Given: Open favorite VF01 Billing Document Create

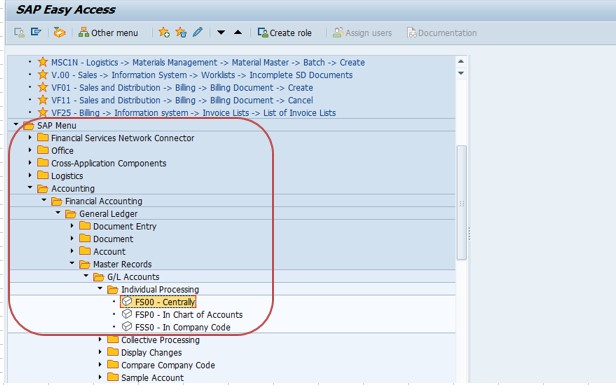Looking at the screenshot, I should pos(182,88).
